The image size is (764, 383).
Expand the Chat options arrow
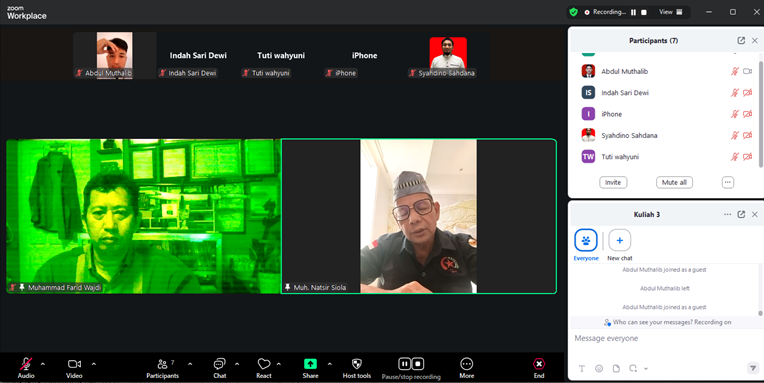pyautogui.click(x=237, y=364)
